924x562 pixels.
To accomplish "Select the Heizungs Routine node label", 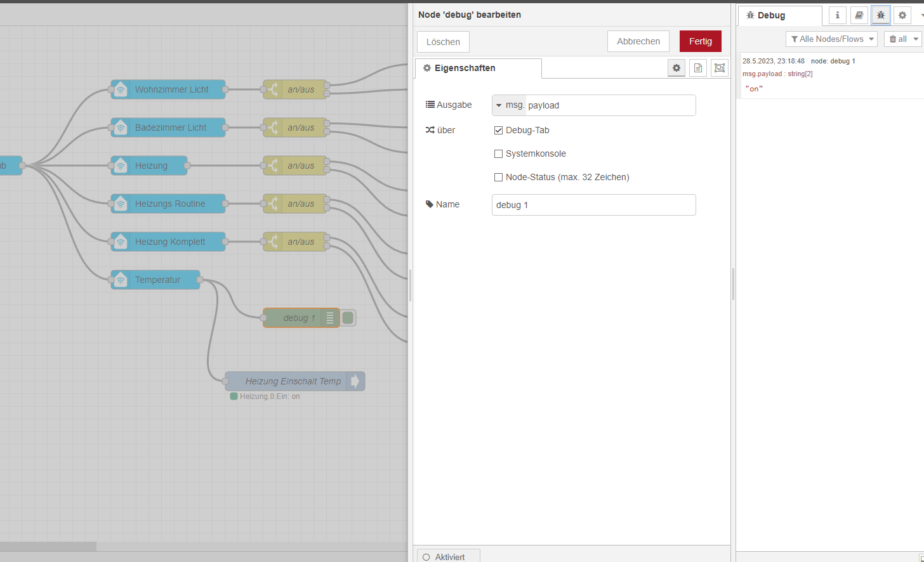I will [170, 204].
